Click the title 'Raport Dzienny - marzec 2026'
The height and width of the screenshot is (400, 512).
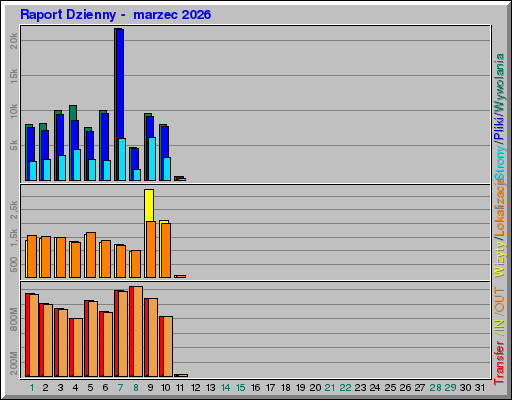115,15
